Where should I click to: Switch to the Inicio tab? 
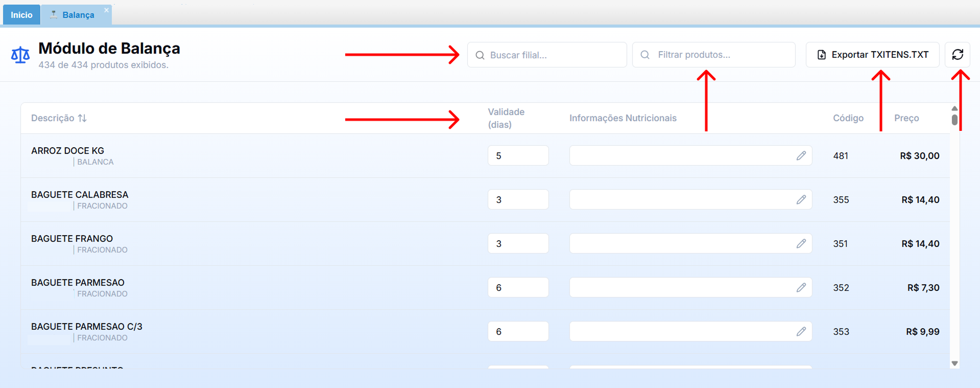[21, 15]
